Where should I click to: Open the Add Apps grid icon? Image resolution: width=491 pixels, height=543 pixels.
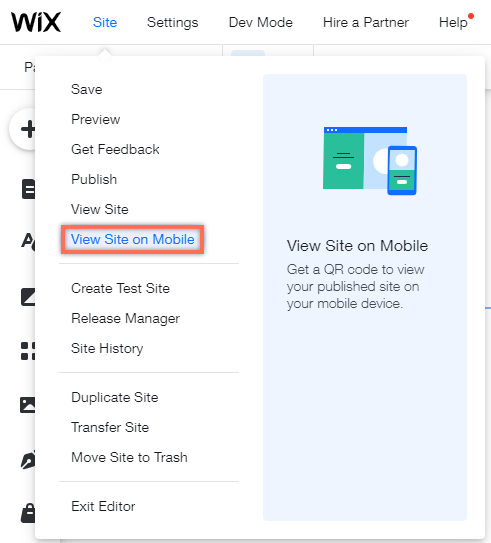tap(28, 351)
